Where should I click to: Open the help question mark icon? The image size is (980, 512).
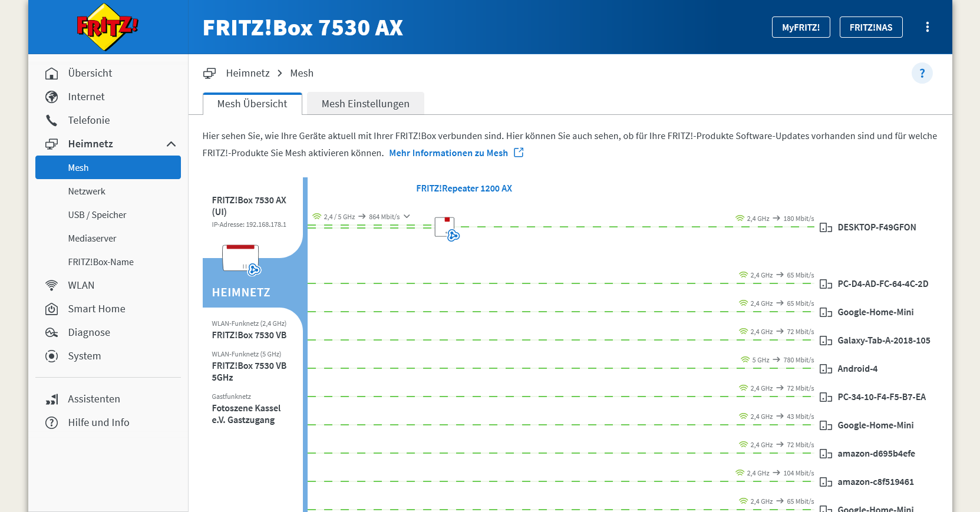tap(922, 73)
